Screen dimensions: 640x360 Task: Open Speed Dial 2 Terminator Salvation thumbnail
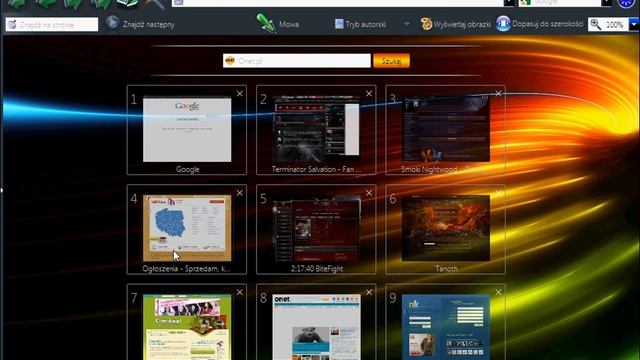click(316, 129)
